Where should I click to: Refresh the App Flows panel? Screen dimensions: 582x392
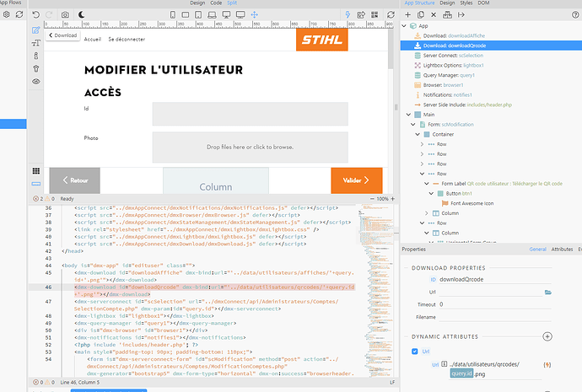[19, 15]
